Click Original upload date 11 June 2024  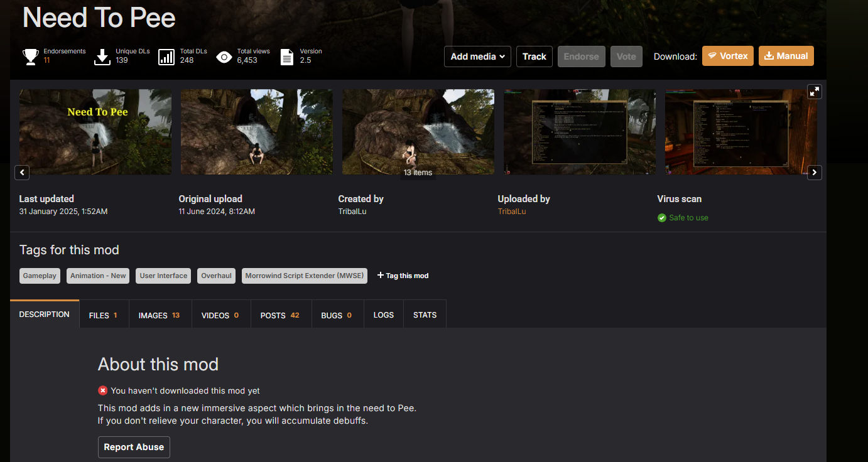[x=217, y=212]
